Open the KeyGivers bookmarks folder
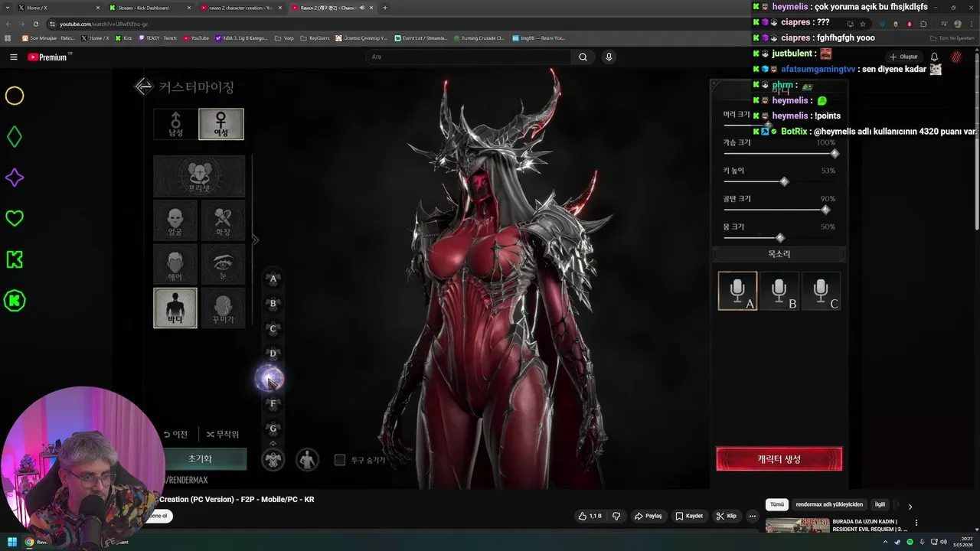This screenshot has width=980, height=551. click(x=315, y=37)
